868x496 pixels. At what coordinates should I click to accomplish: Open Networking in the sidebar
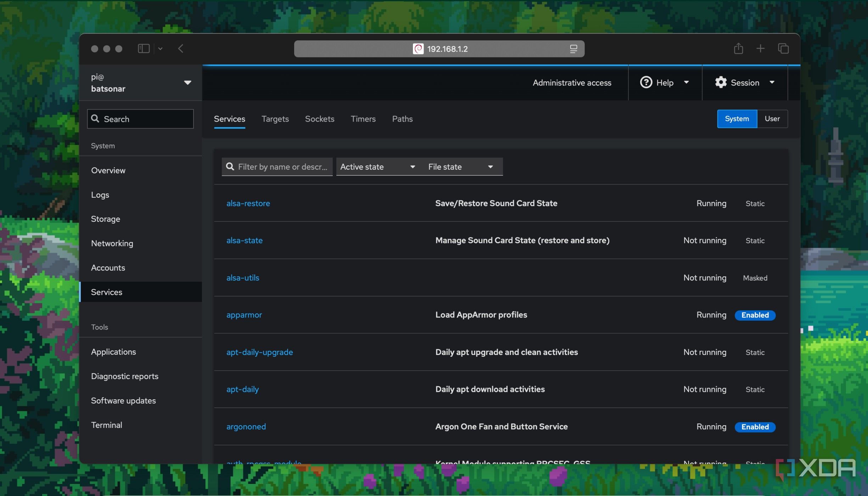[140, 243]
